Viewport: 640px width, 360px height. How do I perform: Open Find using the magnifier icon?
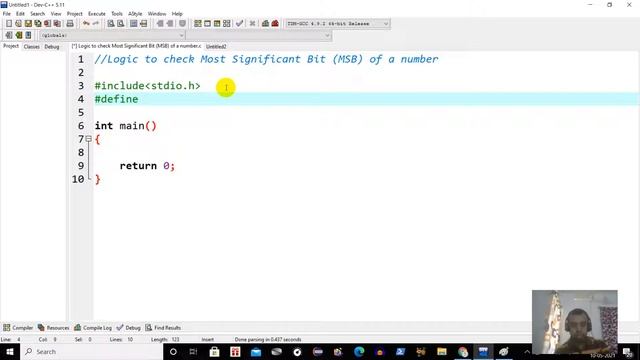point(111,24)
